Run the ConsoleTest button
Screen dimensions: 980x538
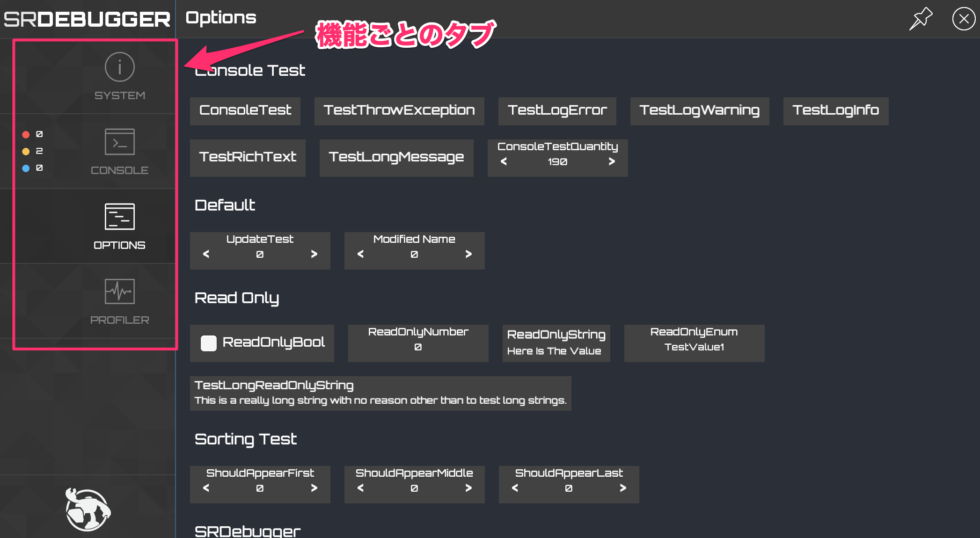(245, 111)
